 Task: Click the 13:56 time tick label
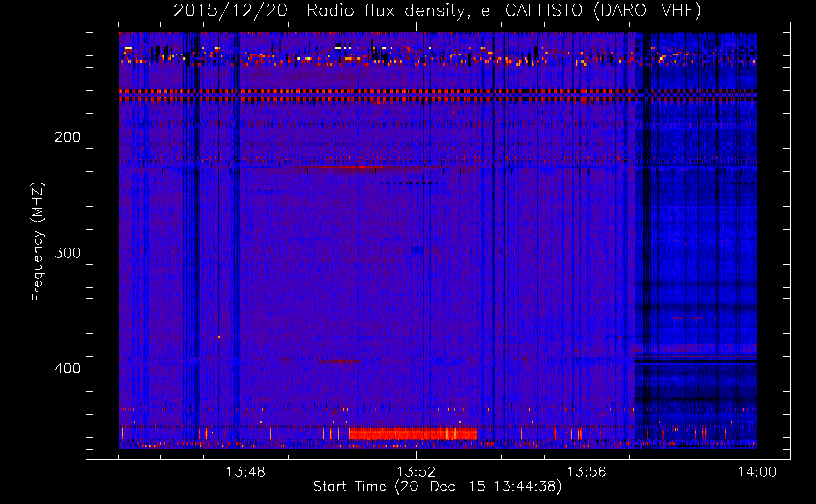tap(587, 472)
